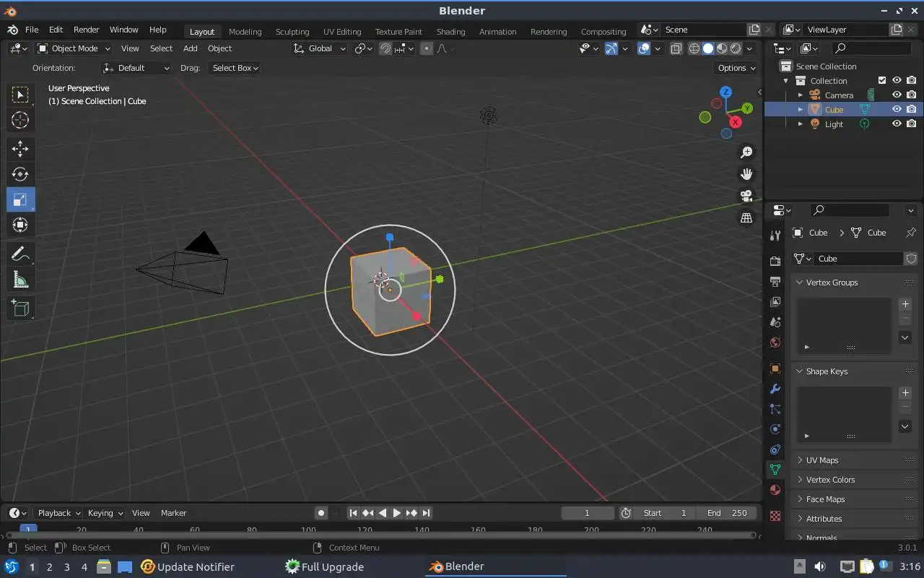Toggle proportional editing
The image size is (924, 578).
pyautogui.click(x=427, y=48)
